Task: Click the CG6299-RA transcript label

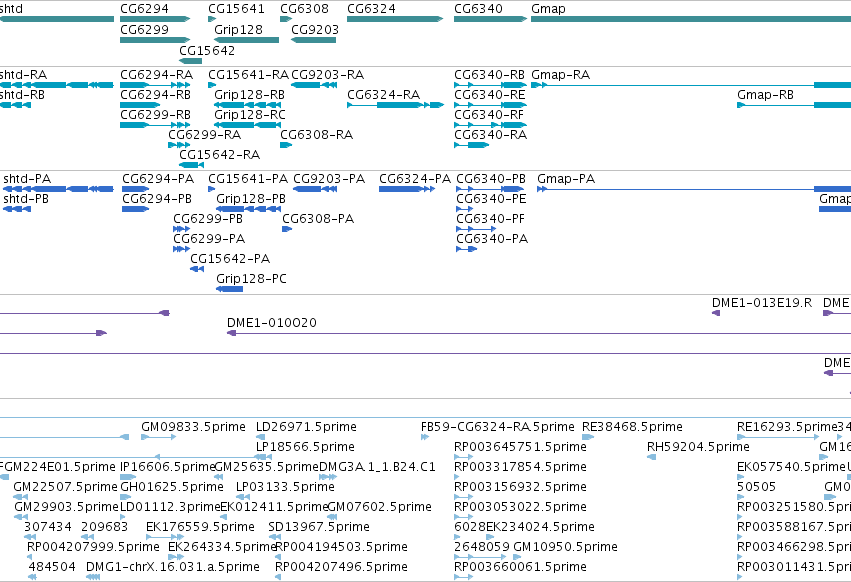Action: [205, 135]
